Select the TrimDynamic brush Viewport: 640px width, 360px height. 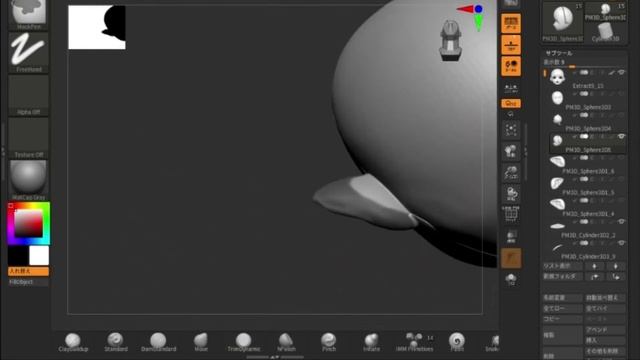[x=244, y=342]
